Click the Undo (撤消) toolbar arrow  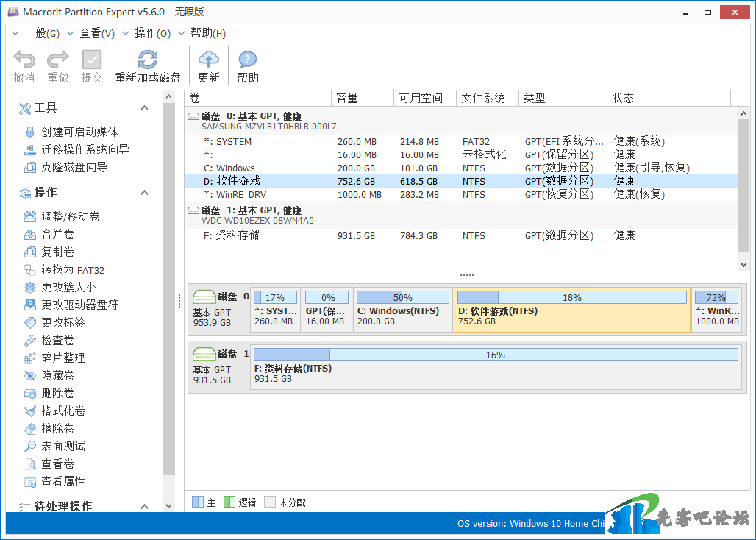pyautogui.click(x=24, y=60)
